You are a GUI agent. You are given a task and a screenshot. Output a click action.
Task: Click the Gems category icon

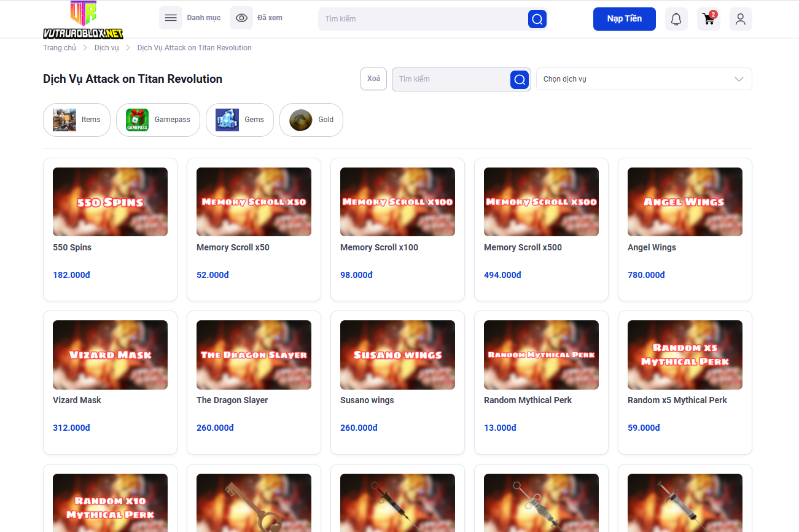pyautogui.click(x=227, y=120)
